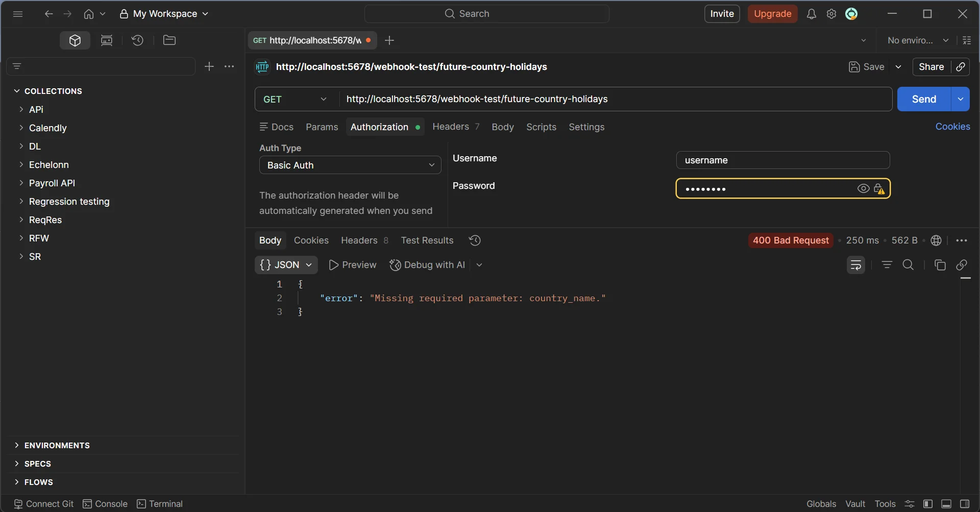Open response more options ellipsis
This screenshot has width=980, height=512.
click(962, 240)
